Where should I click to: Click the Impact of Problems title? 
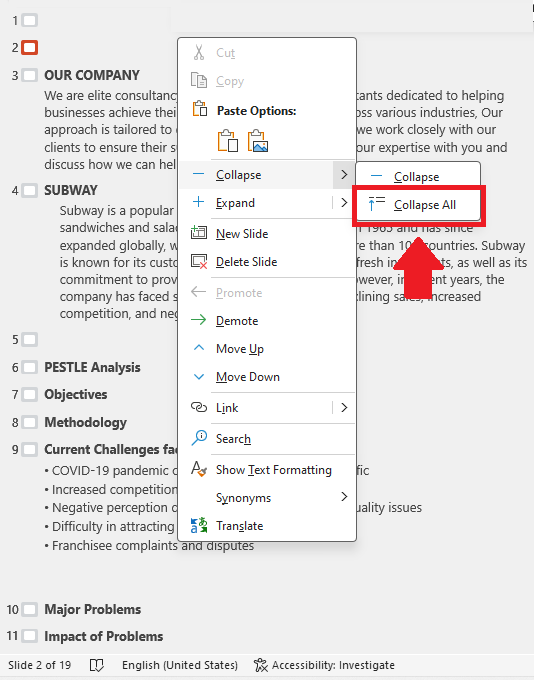104,636
